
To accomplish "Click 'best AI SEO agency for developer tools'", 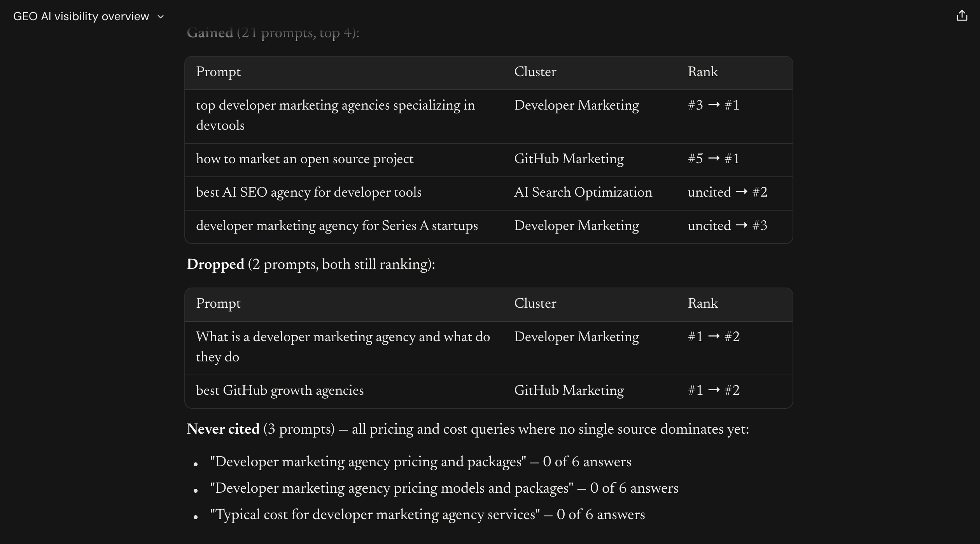I will coord(308,192).
